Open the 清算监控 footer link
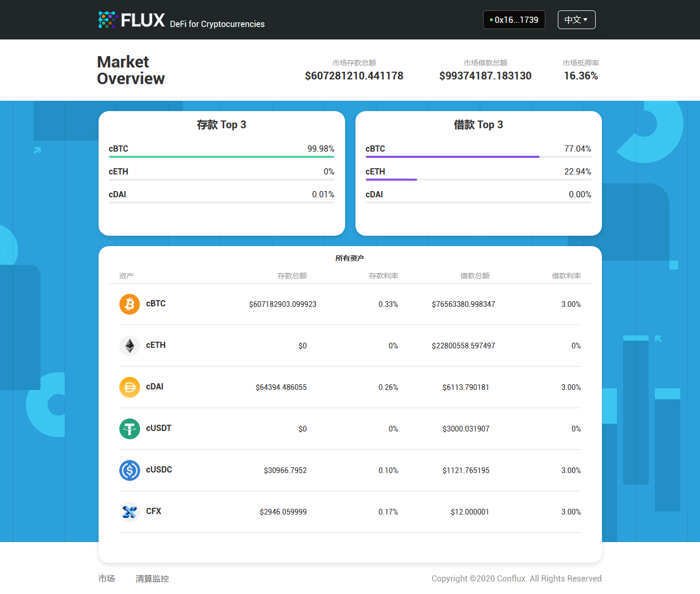Viewport: 700px width, 594px height. [152, 578]
